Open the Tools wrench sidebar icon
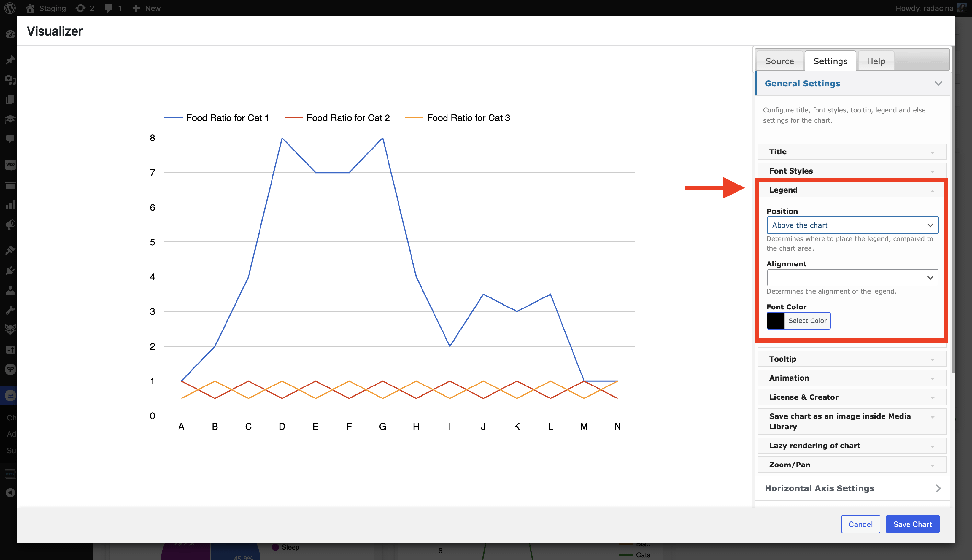972x560 pixels. click(10, 310)
